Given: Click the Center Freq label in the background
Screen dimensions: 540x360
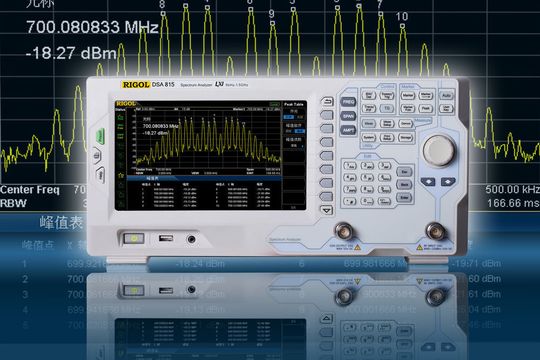Looking at the screenshot, I should [30, 190].
